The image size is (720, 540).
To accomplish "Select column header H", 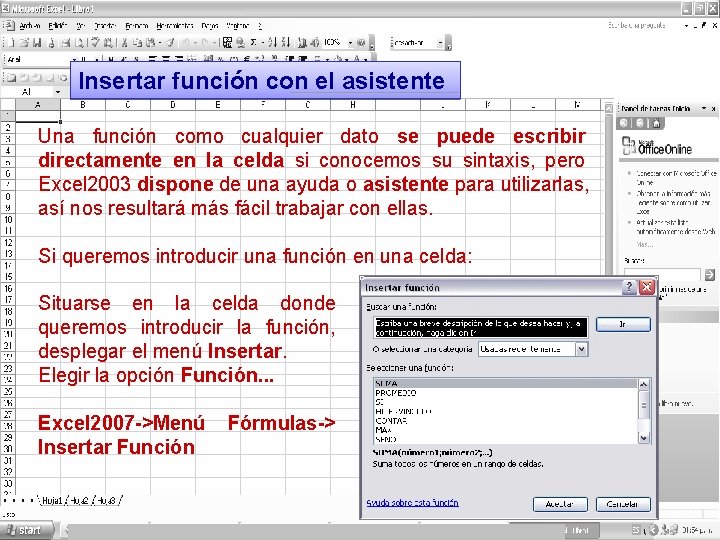I will 353,105.
